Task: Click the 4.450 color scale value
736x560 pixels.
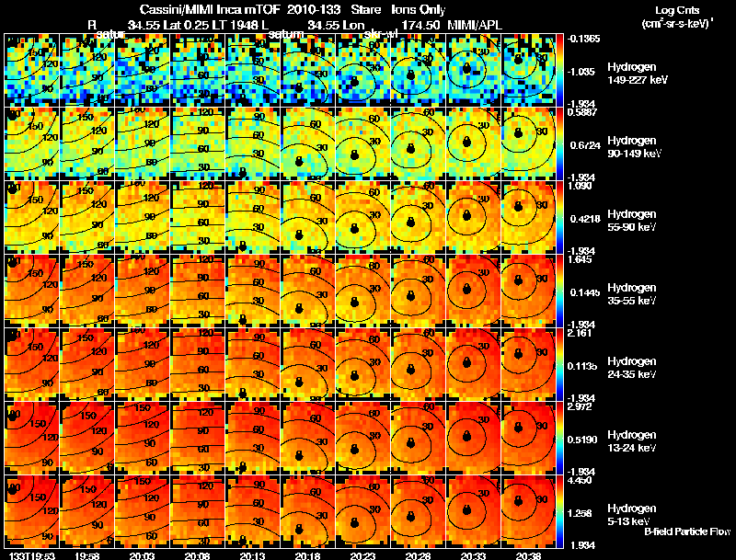Action: click(x=580, y=480)
